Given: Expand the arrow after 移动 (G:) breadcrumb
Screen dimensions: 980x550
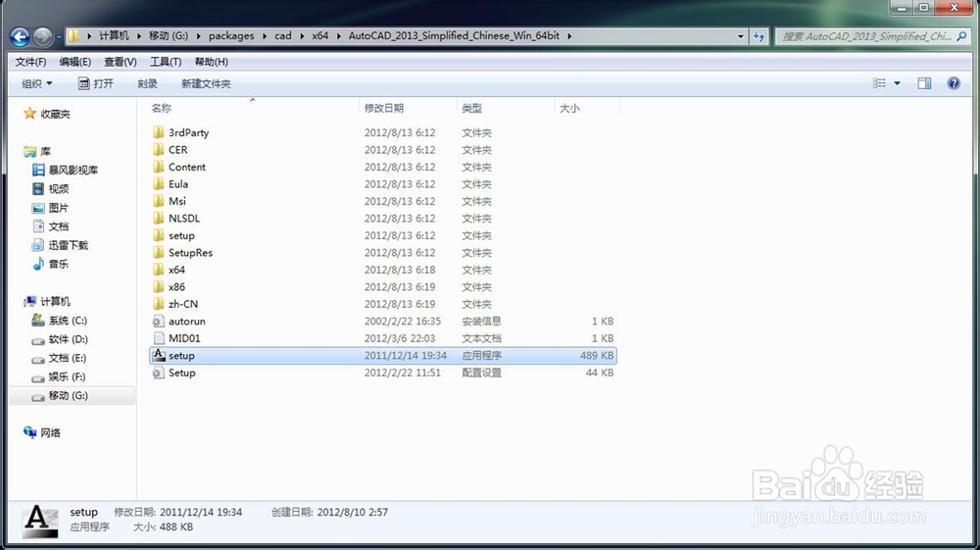Looking at the screenshot, I should pos(199,35).
